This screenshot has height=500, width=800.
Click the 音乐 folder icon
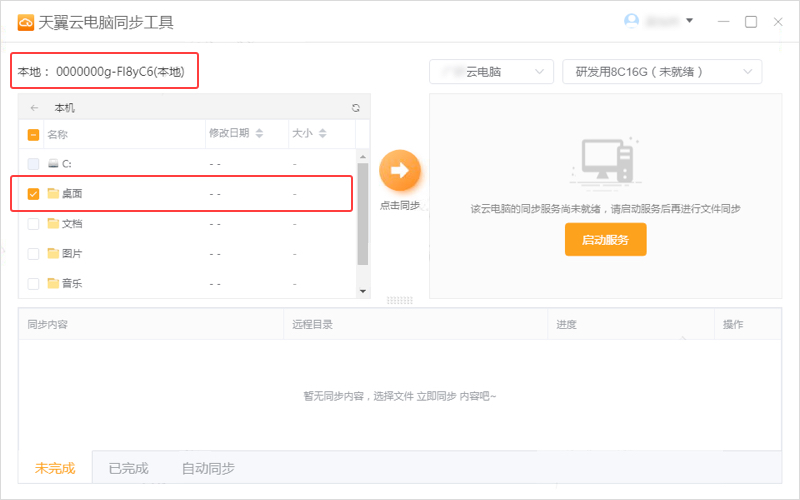click(53, 283)
